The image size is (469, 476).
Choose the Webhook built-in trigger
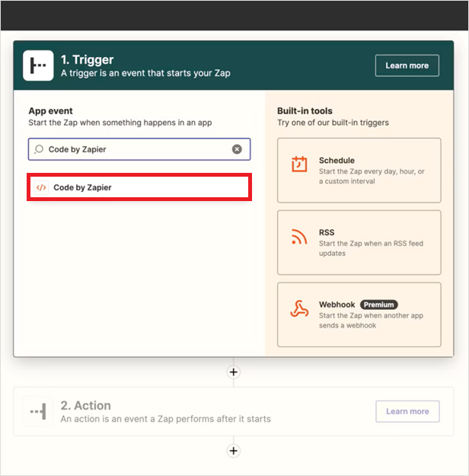pos(359,315)
